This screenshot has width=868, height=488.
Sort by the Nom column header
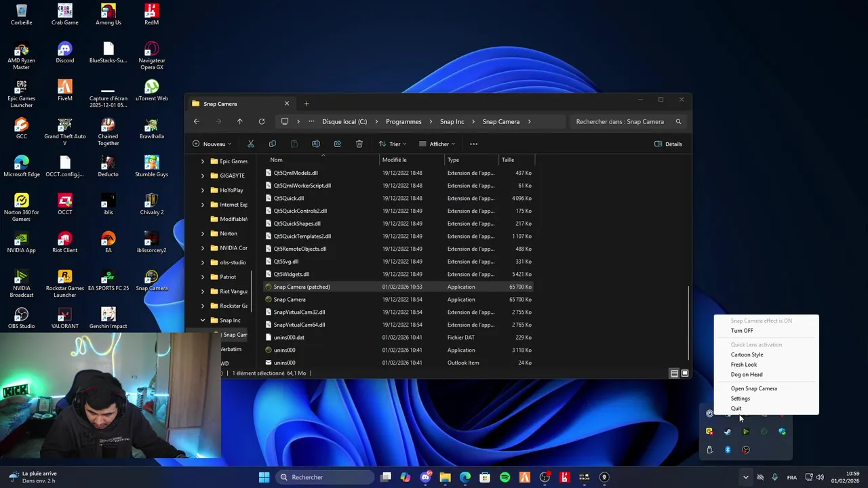[x=322, y=160]
